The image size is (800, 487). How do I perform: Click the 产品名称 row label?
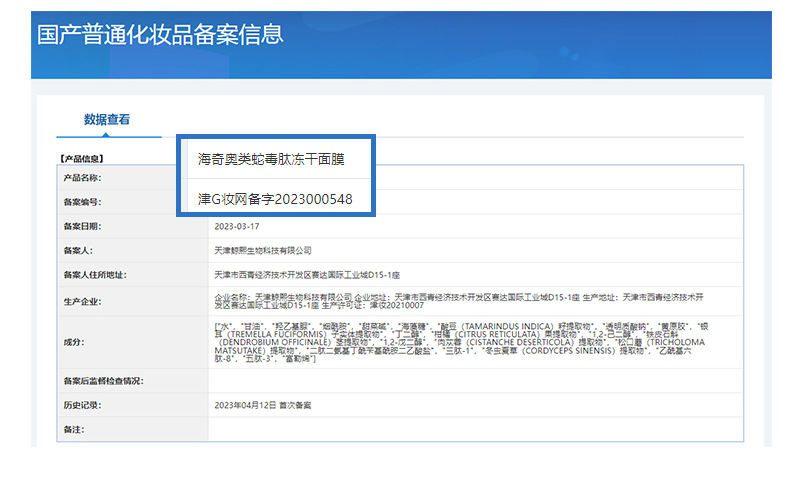82,177
